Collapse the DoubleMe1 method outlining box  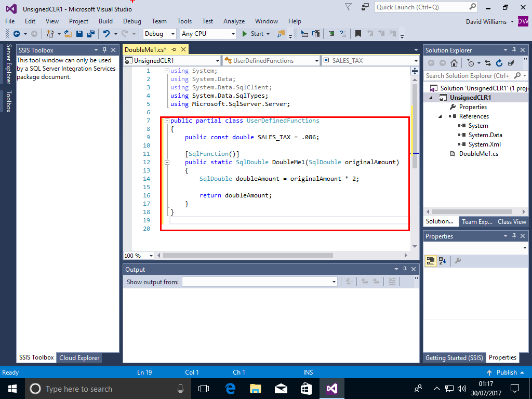167,162
